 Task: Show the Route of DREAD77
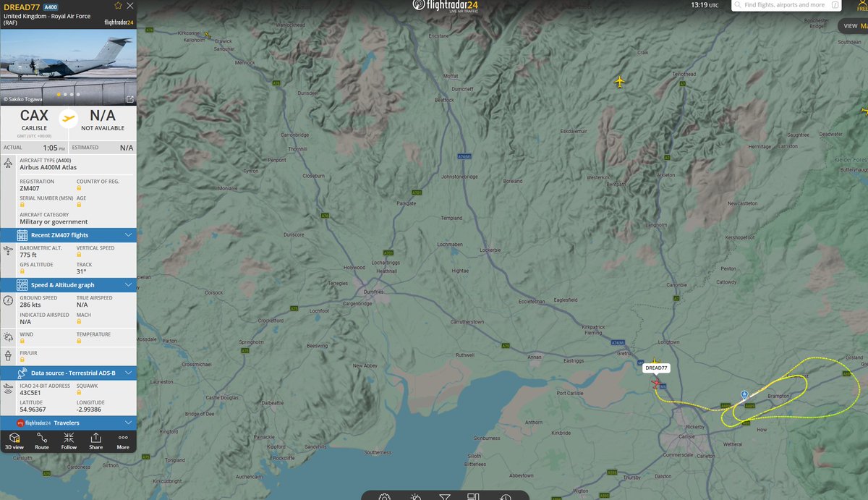(42, 441)
